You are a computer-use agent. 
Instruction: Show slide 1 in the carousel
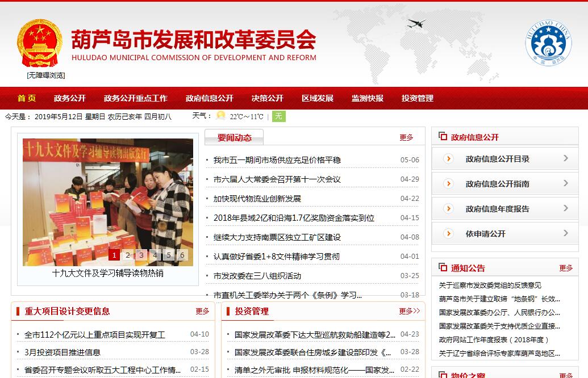(114, 255)
